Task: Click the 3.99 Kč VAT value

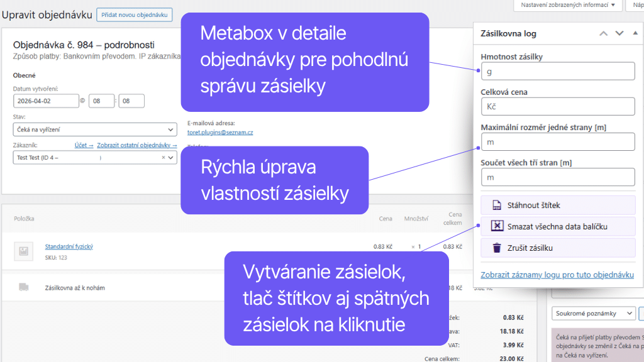Action: click(513, 345)
